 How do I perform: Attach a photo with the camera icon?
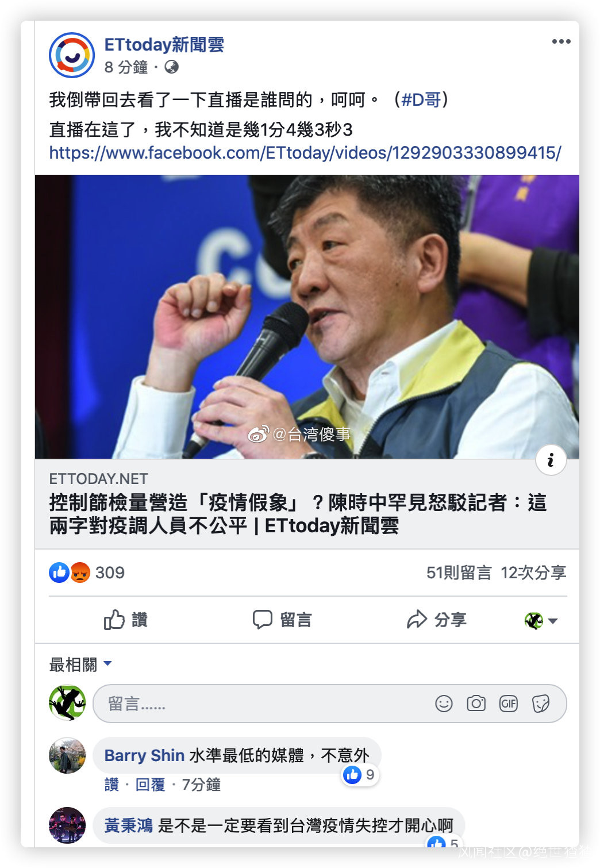[x=476, y=704]
